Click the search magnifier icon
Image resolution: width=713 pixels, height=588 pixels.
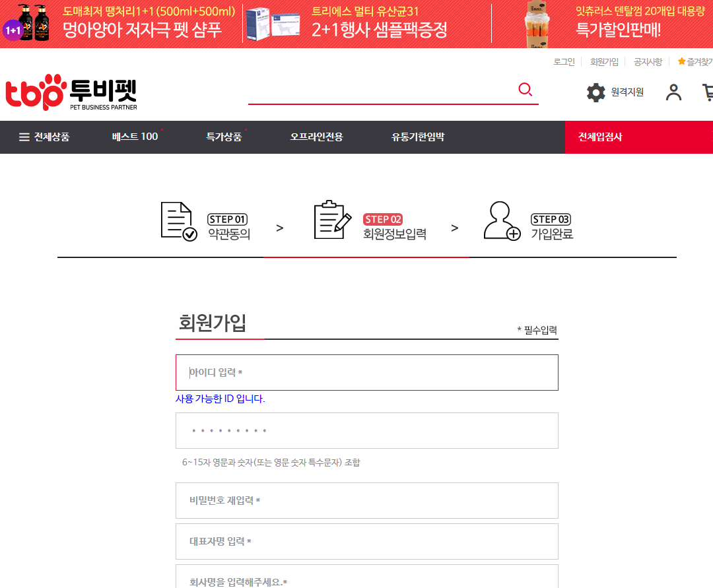525,89
